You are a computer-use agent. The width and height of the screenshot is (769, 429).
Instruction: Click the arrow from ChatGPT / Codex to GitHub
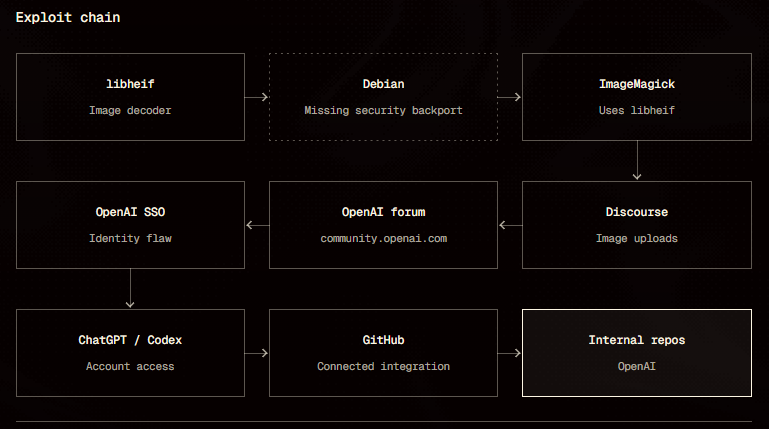point(256,353)
